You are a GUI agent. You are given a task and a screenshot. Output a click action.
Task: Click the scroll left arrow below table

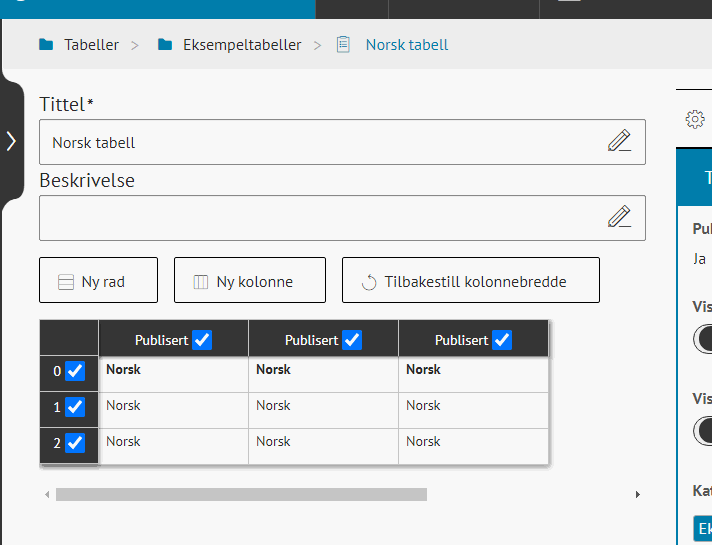click(x=46, y=494)
